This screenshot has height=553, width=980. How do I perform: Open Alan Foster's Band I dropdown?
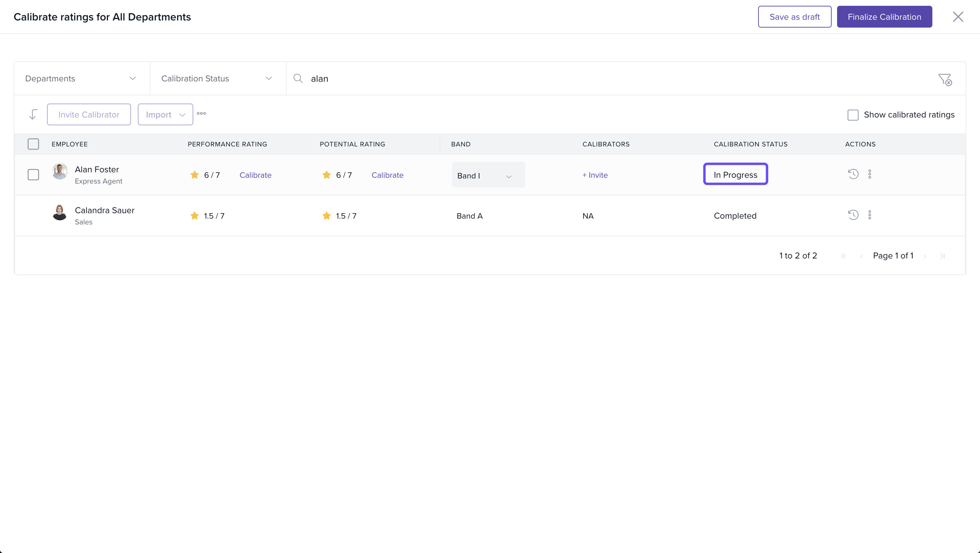point(488,175)
